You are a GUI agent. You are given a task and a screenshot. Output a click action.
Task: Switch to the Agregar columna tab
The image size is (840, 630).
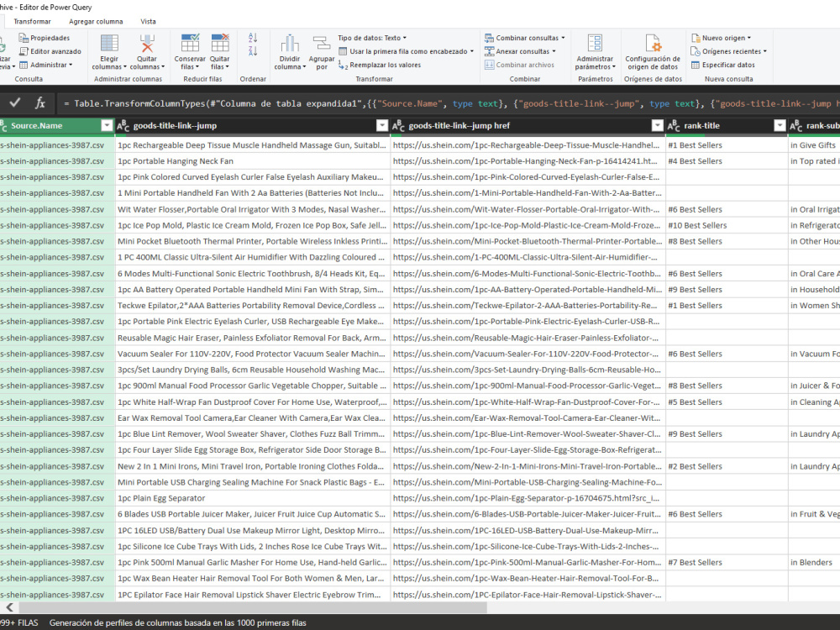click(x=96, y=22)
